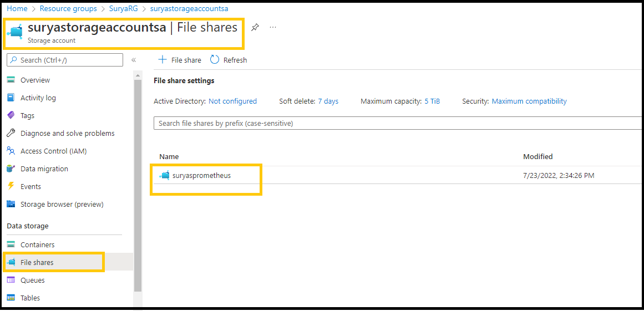Go to Home breadcrumb link
Viewport: 644px width, 311px height.
(x=17, y=8)
